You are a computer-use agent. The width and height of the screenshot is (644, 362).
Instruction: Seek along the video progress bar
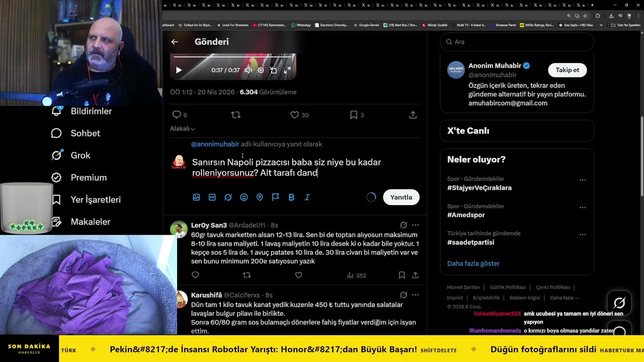click(x=232, y=57)
